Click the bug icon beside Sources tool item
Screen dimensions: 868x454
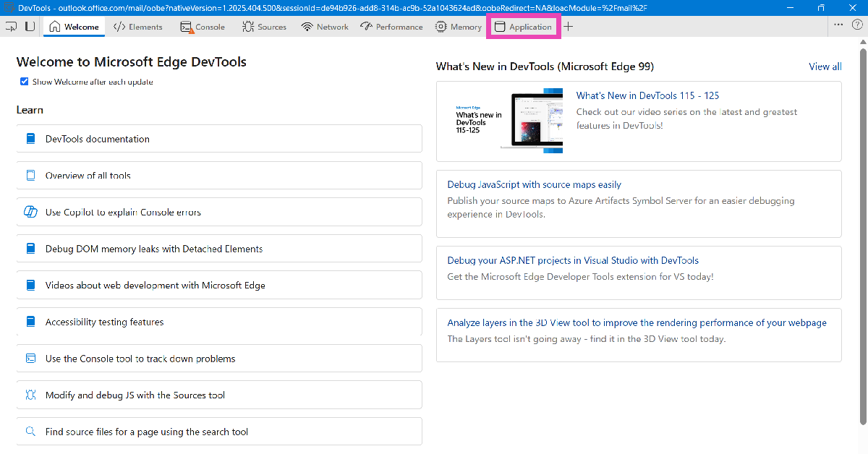pos(30,395)
